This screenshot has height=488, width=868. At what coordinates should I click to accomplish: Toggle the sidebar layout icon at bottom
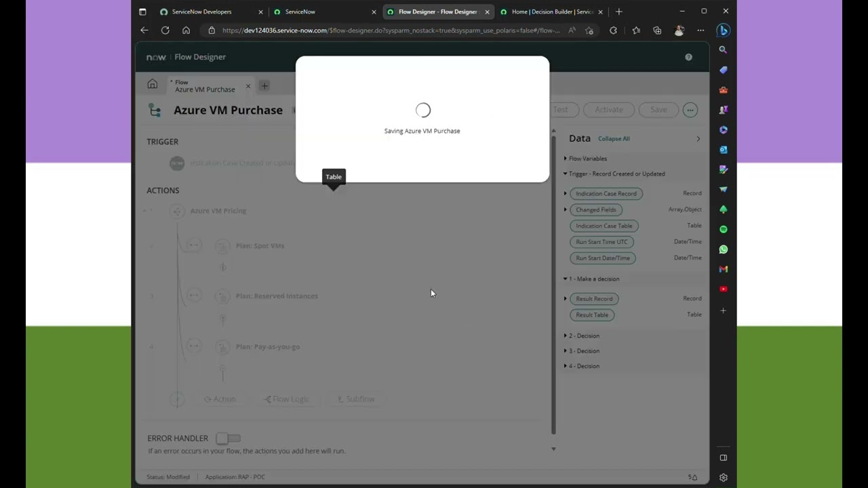[x=723, y=457]
